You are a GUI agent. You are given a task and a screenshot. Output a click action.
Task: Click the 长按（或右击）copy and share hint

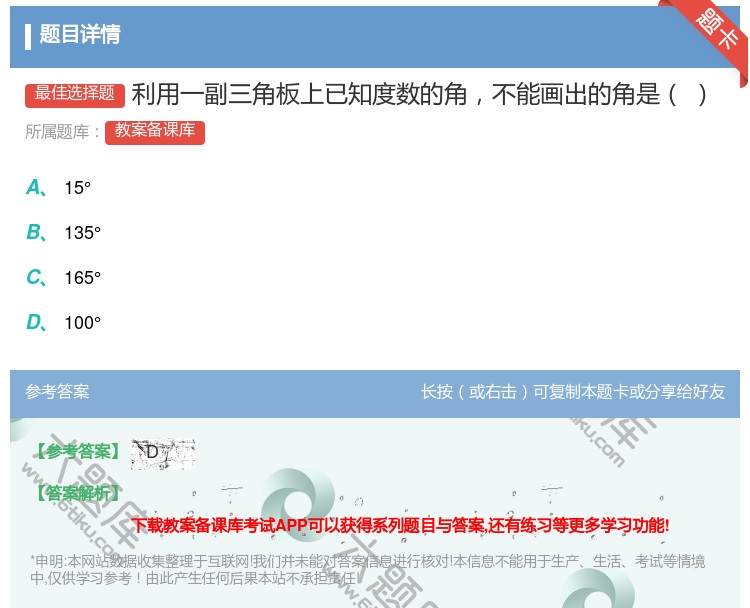click(x=573, y=392)
